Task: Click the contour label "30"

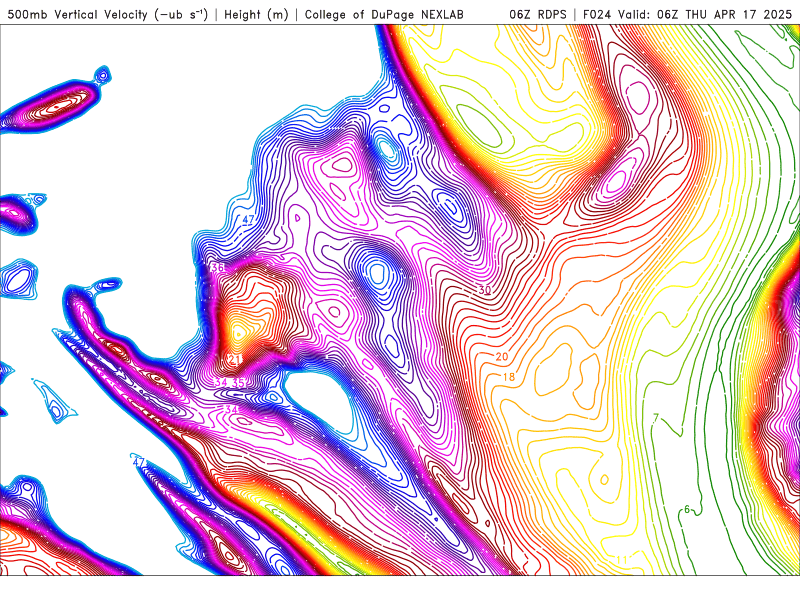Action: click(484, 290)
